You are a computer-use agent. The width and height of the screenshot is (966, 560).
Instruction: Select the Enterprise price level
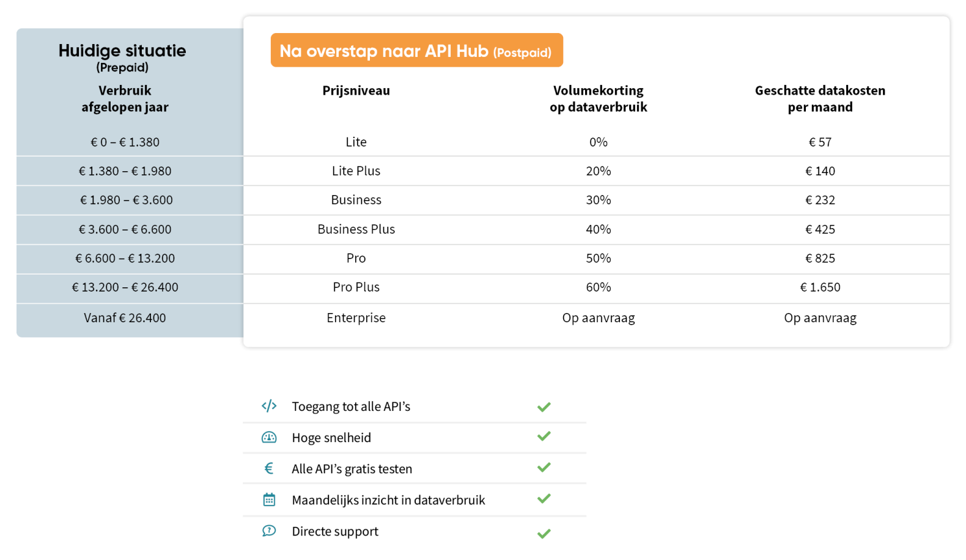coord(356,318)
